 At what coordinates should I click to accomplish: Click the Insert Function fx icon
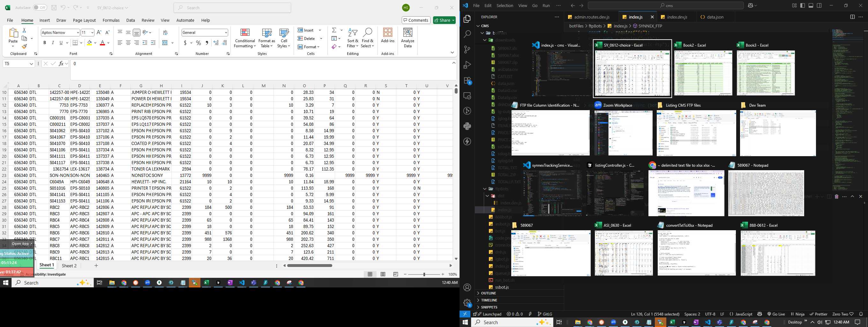61,63
